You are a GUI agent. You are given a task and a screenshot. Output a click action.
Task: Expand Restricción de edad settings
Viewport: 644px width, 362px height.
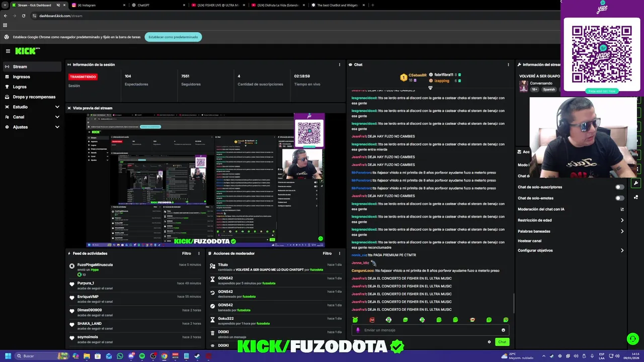[x=571, y=220]
